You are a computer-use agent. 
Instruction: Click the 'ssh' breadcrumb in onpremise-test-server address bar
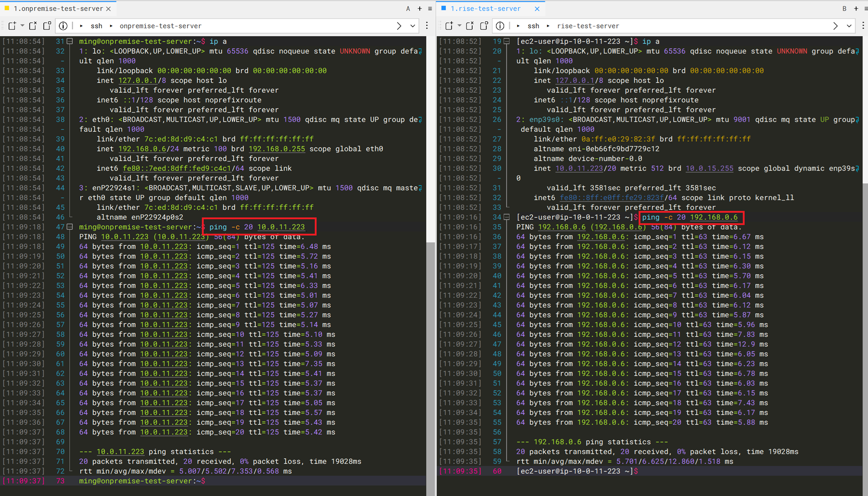(x=96, y=26)
